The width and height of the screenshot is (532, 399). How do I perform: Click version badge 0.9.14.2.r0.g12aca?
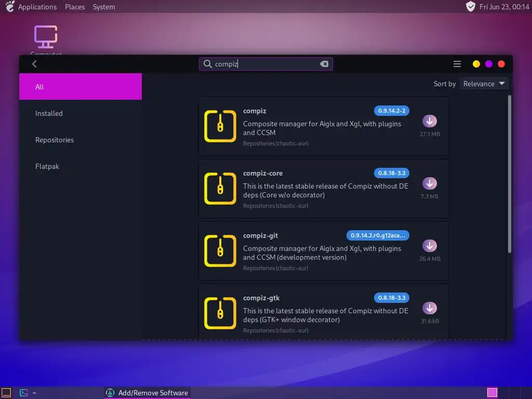click(378, 235)
